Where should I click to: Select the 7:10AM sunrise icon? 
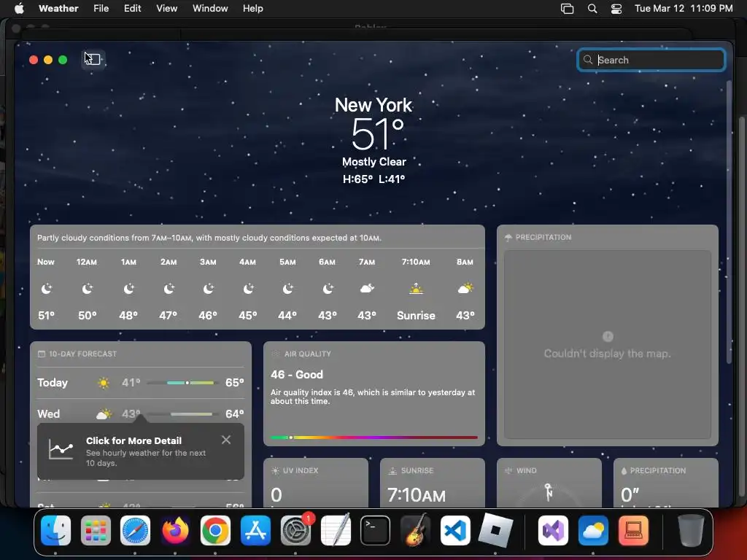[x=416, y=288]
